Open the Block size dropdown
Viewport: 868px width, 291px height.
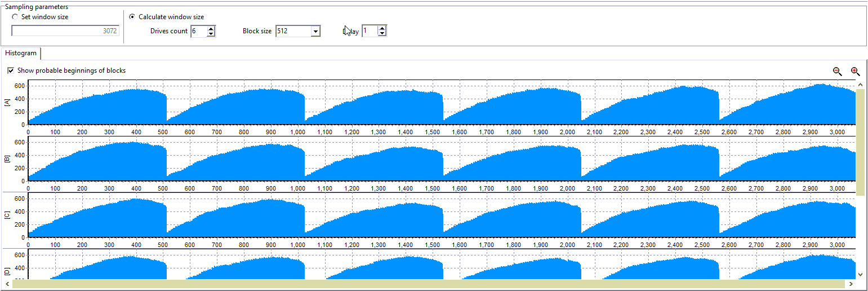tap(315, 32)
